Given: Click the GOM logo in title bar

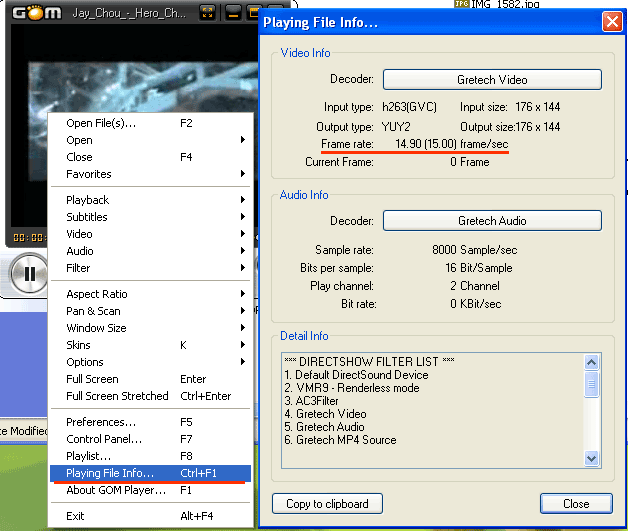Looking at the screenshot, I should point(36,13).
